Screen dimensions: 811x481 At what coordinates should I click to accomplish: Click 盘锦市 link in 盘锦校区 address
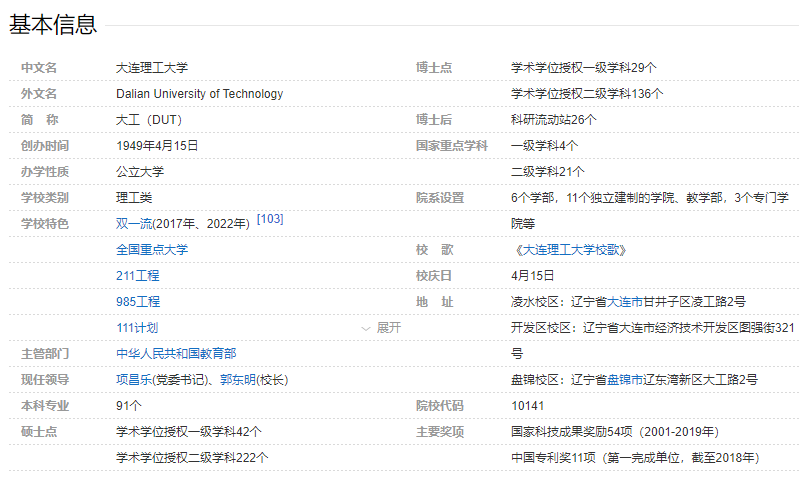point(625,379)
